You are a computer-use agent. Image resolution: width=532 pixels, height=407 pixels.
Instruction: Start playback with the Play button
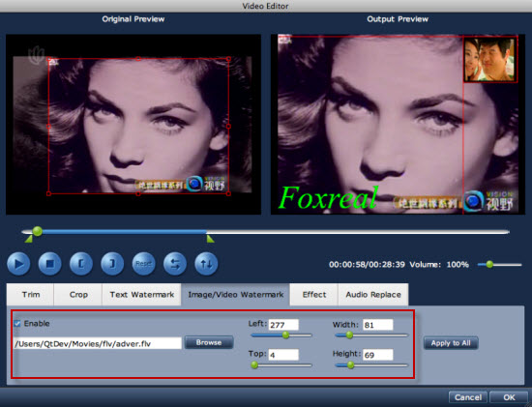pos(18,264)
